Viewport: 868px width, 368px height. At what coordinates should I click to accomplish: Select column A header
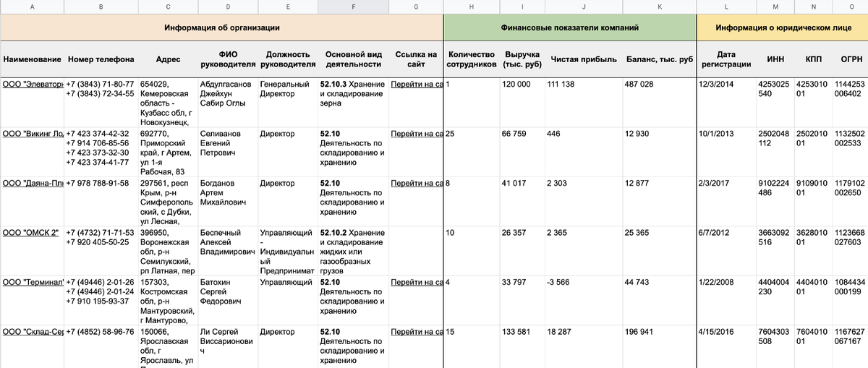(x=32, y=6)
